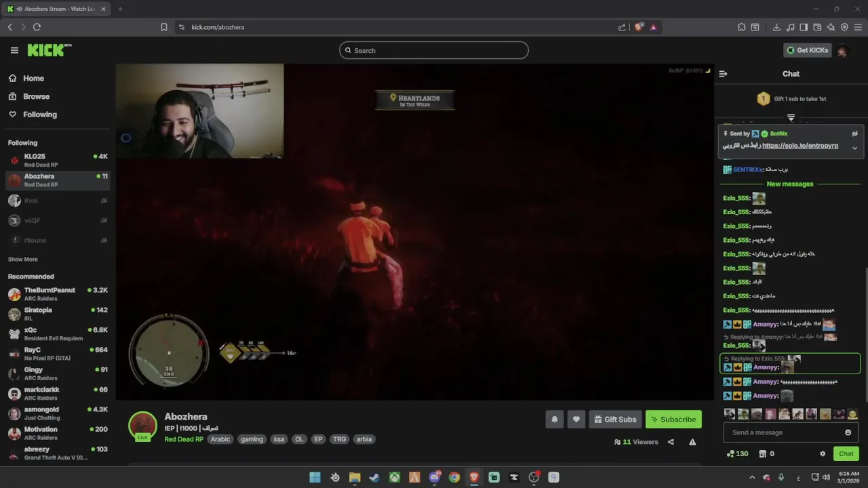The image size is (868, 488).
Task: Select Abozhera channel in Following list
Action: (x=58, y=180)
